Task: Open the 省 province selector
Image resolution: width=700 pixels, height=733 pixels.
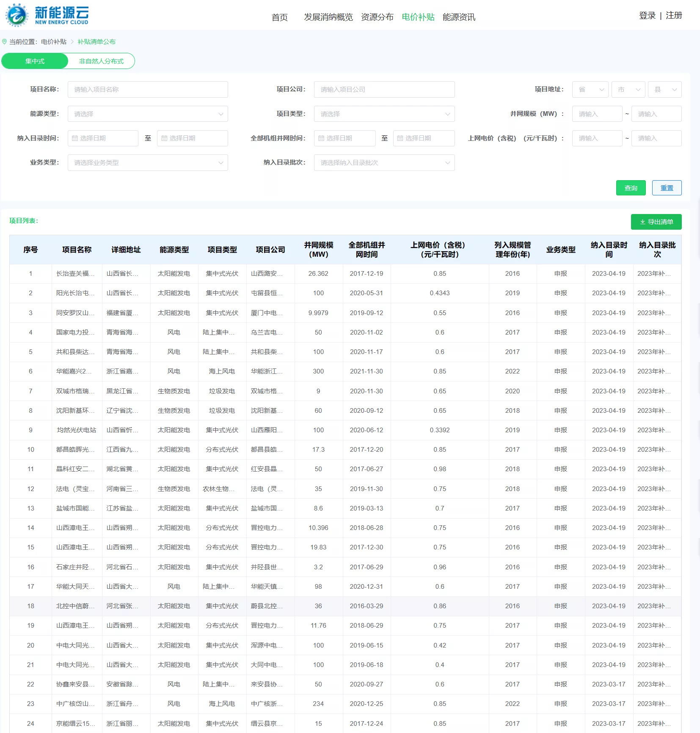Action: click(x=590, y=90)
